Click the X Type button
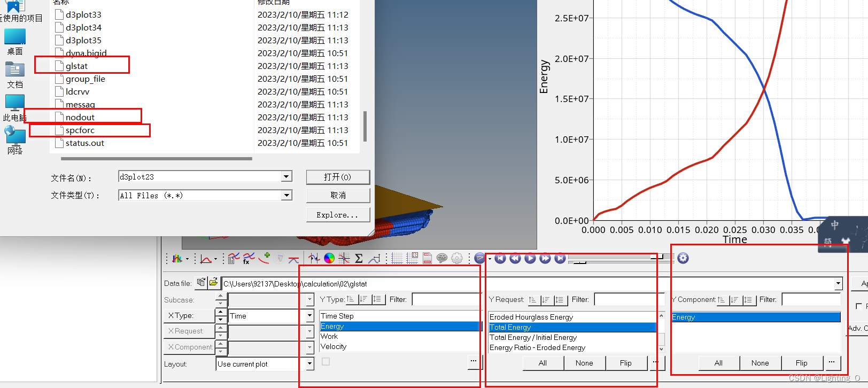The image size is (868, 388). [x=189, y=316]
